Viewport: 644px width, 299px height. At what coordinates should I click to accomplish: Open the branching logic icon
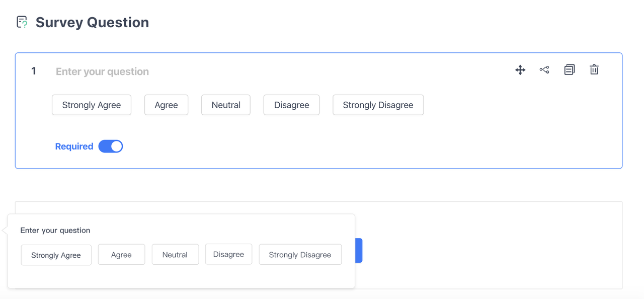544,70
